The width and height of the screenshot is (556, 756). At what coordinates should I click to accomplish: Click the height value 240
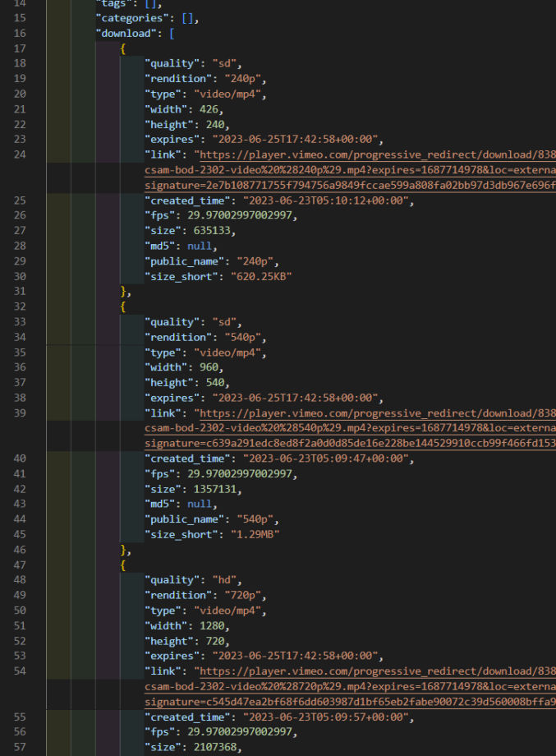click(x=215, y=125)
